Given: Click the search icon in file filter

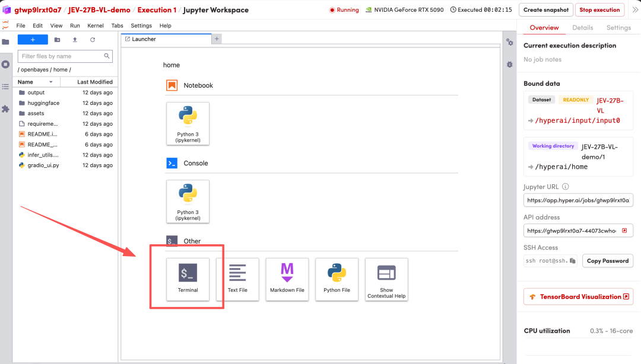Looking at the screenshot, I should [107, 56].
